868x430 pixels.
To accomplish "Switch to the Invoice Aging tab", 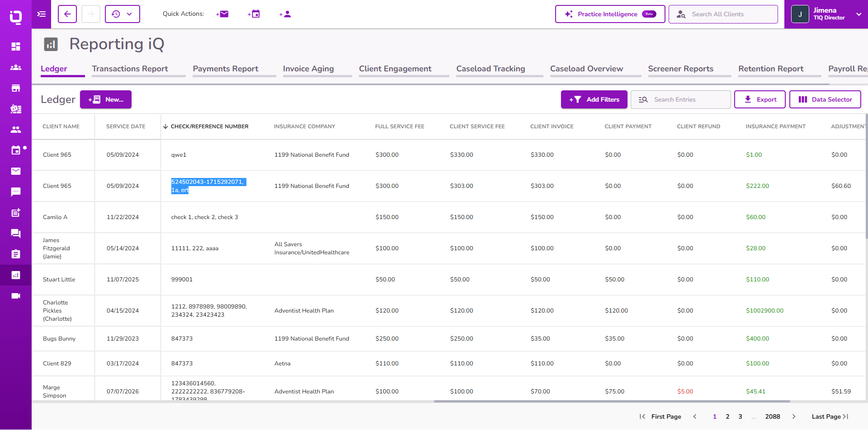I will 308,69.
